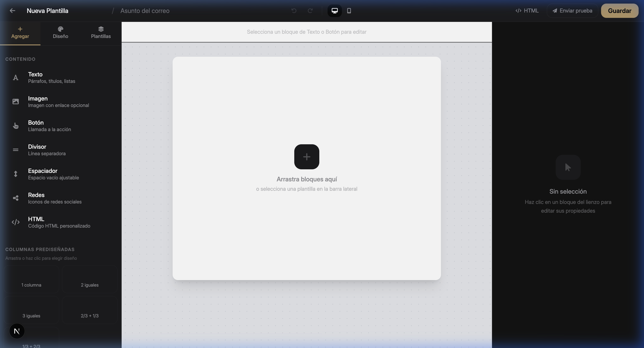Screen dimensions: 644x348
Task: Switch to mobile preview mode
Action: tap(349, 11)
